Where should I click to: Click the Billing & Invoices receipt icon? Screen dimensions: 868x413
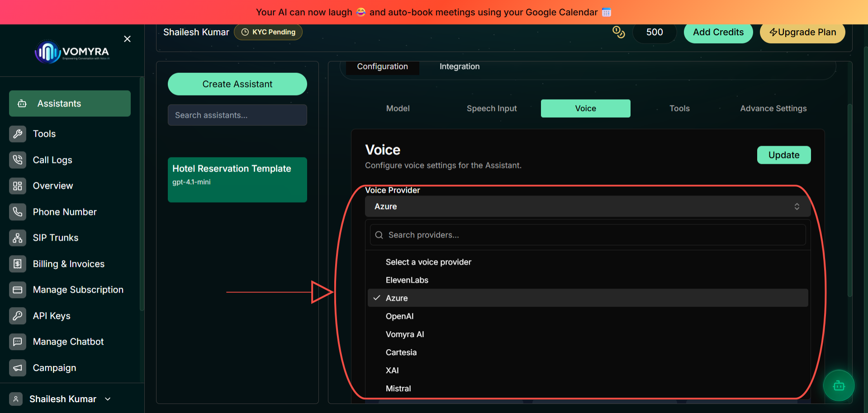click(18, 264)
